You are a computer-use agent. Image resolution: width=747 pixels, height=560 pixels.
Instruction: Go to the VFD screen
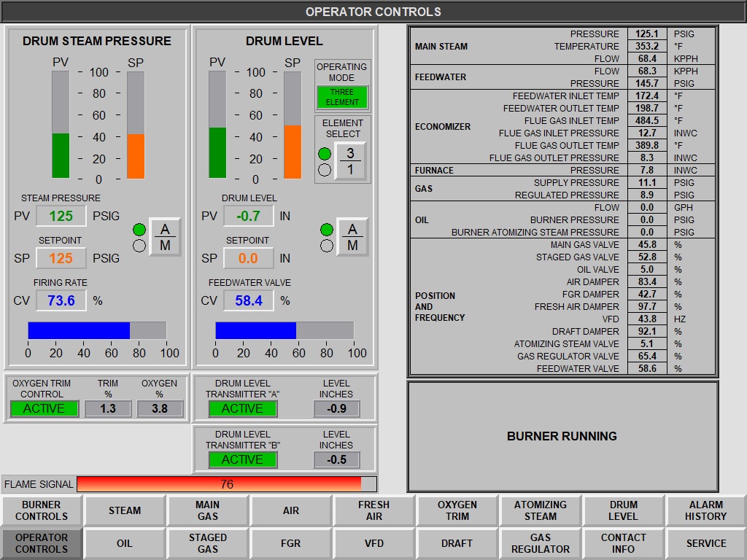coord(374,543)
